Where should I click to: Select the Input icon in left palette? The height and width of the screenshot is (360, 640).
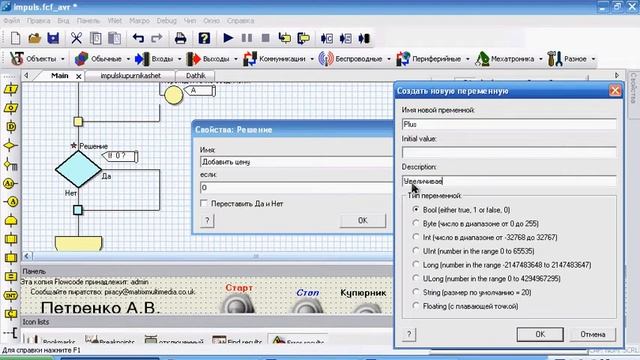coord(11,89)
